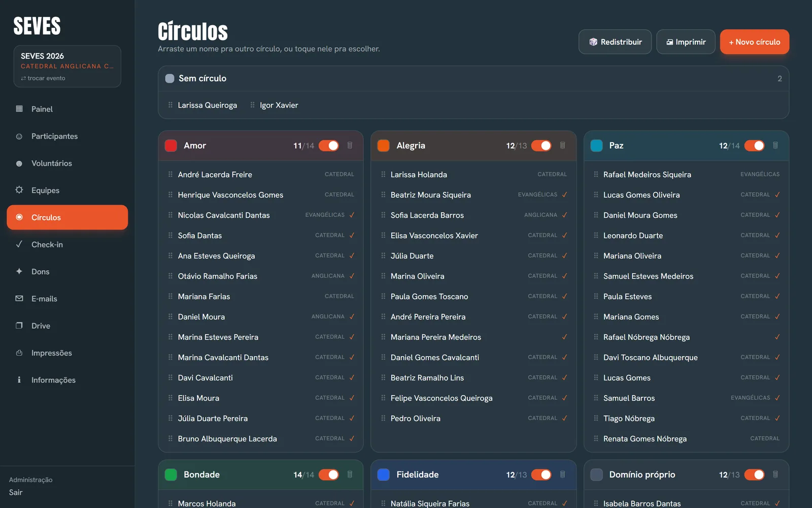Toggle the Bondade circle switch
This screenshot has height=508, width=812.
329,474
